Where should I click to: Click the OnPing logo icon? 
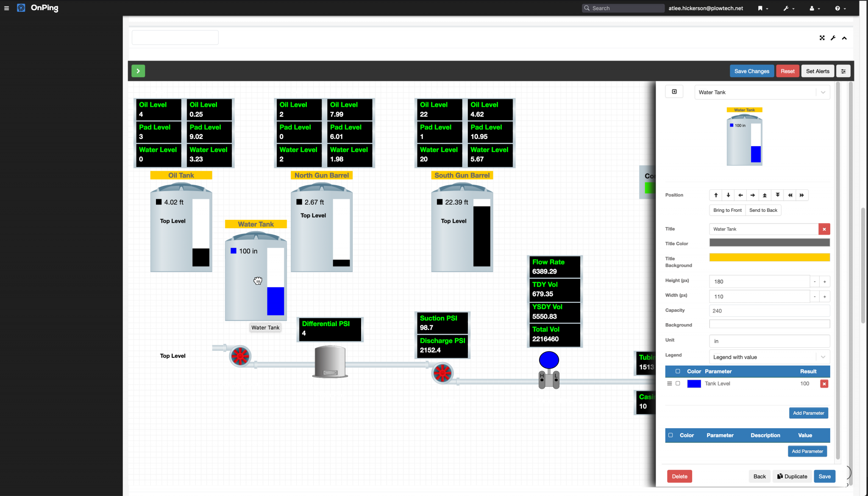(x=21, y=8)
